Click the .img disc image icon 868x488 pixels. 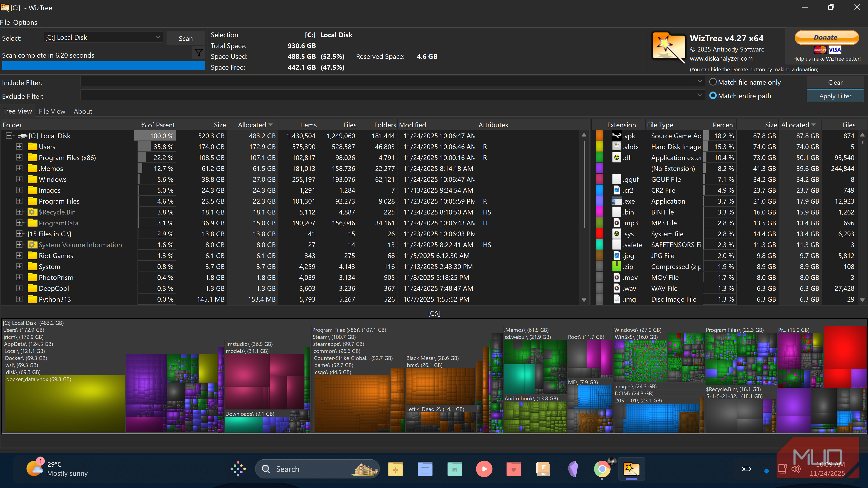616,299
